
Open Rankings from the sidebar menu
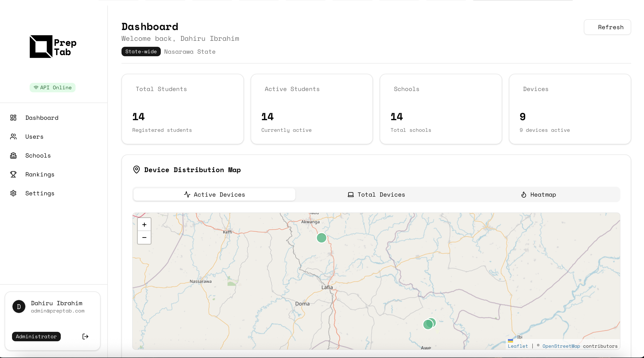click(x=40, y=174)
